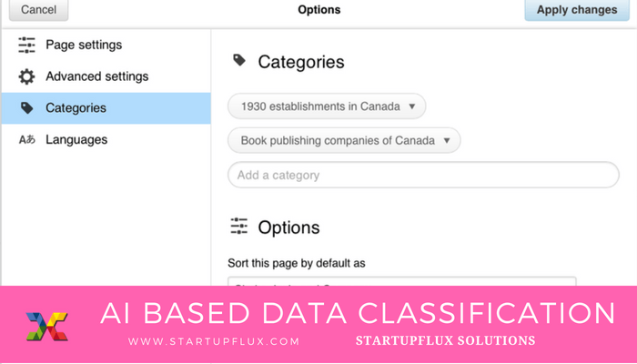The width and height of the screenshot is (637, 364).
Task: Click the Startupflux colorful logo
Action: click(x=47, y=326)
